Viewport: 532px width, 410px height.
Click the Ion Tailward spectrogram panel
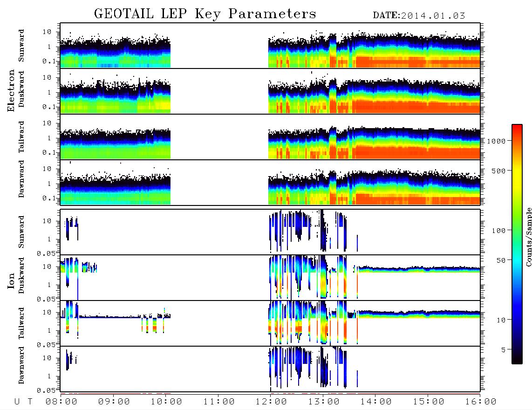[x=270, y=323]
